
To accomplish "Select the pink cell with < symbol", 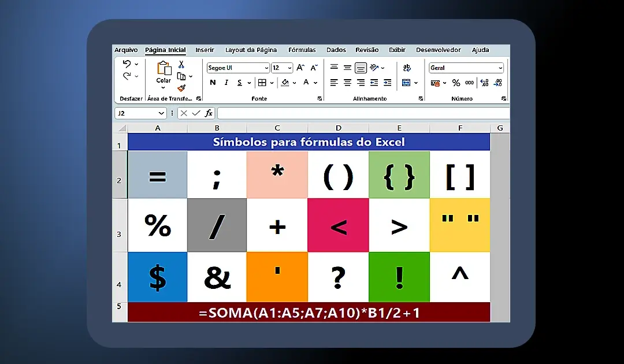I will (x=338, y=225).
